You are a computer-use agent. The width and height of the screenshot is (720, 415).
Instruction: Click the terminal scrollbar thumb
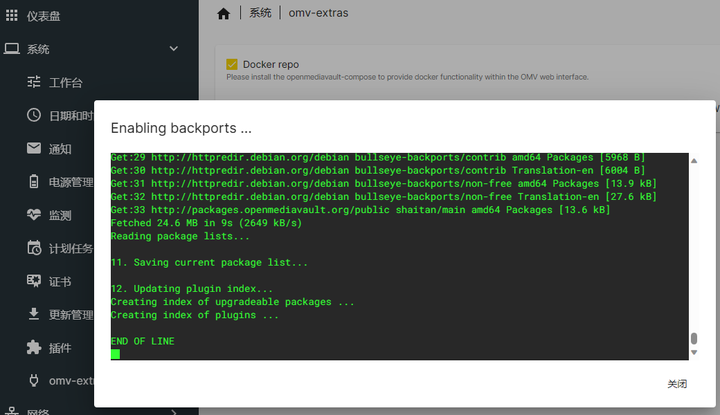click(694, 338)
